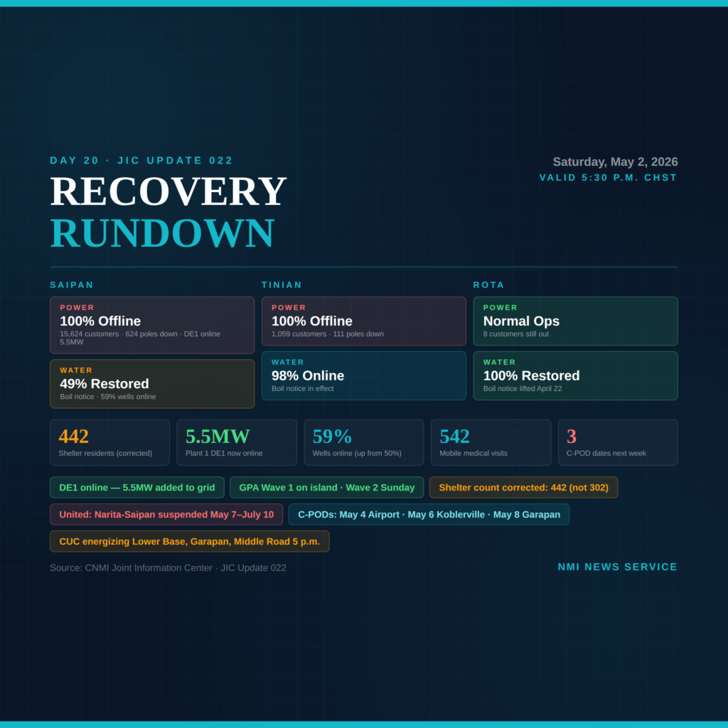
Task: Click the United Narita-Saipan suspended tag
Action: (166, 515)
